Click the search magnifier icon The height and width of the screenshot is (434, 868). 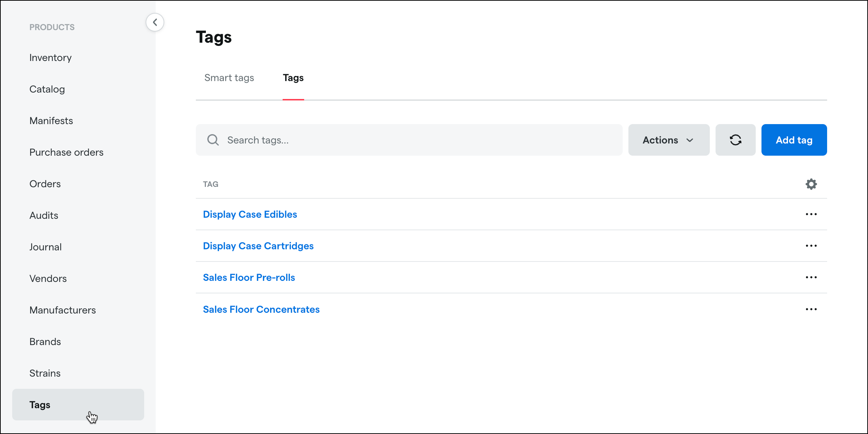click(x=213, y=140)
